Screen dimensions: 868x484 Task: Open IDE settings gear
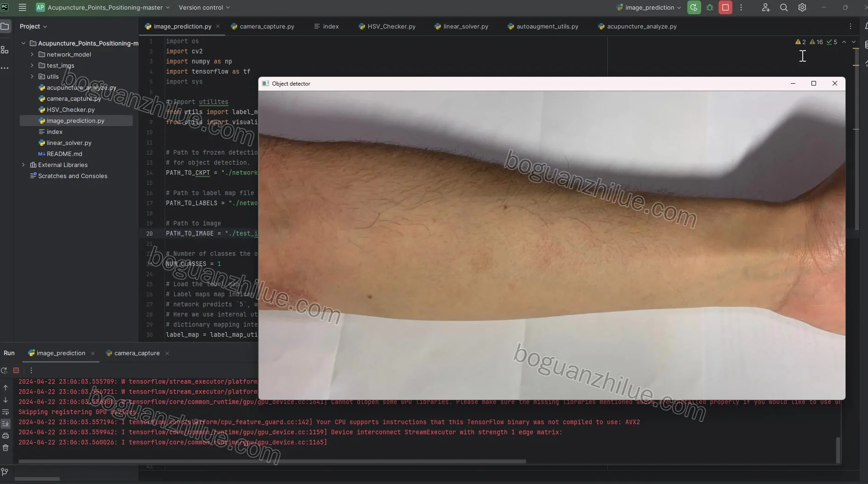coord(802,7)
